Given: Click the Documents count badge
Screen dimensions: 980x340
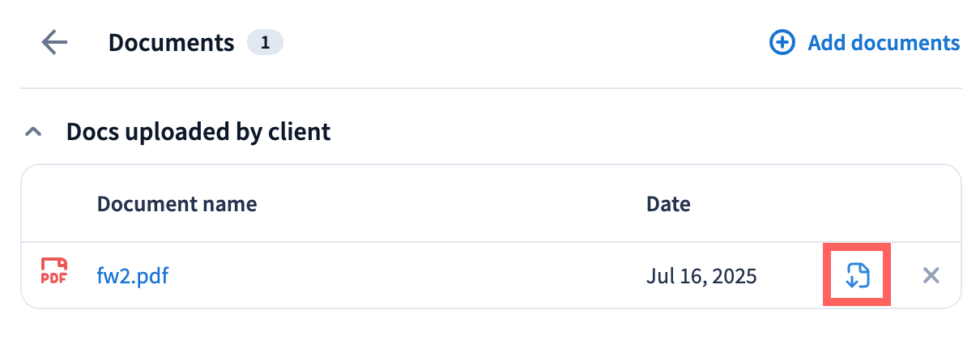Looking at the screenshot, I should 265,43.
